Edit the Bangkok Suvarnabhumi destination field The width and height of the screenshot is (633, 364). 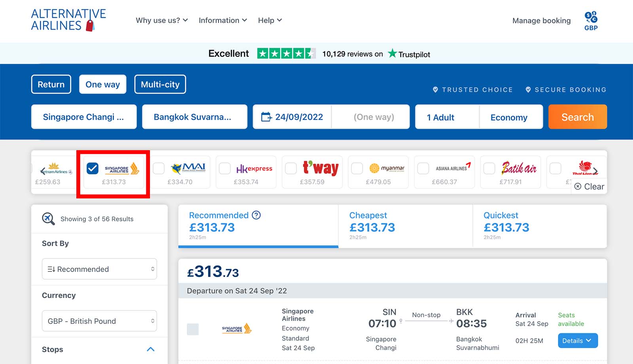pyautogui.click(x=195, y=117)
